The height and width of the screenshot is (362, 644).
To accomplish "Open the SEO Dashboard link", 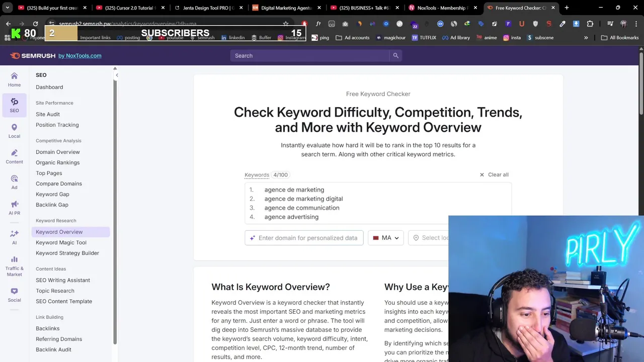I will coord(49,87).
